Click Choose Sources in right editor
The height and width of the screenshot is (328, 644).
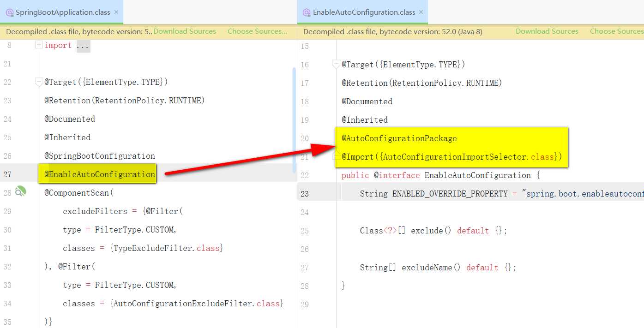617,31
